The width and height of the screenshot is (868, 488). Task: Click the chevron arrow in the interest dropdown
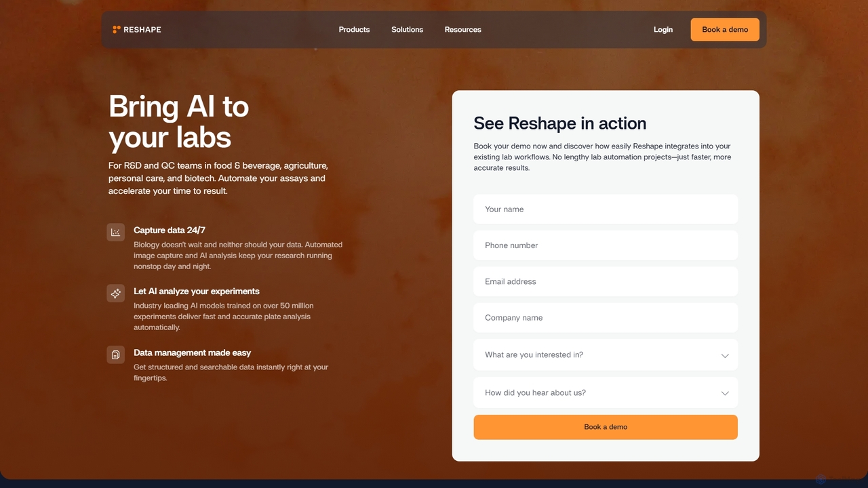[725, 355]
